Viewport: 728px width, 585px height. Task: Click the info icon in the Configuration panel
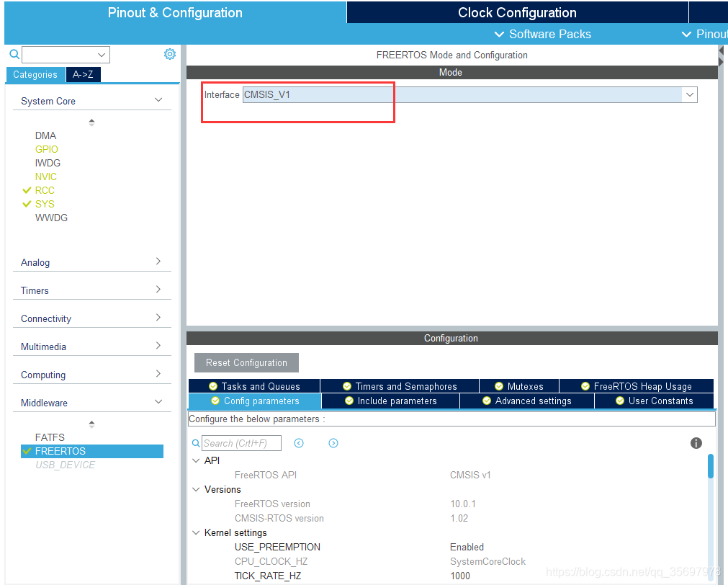(x=696, y=443)
